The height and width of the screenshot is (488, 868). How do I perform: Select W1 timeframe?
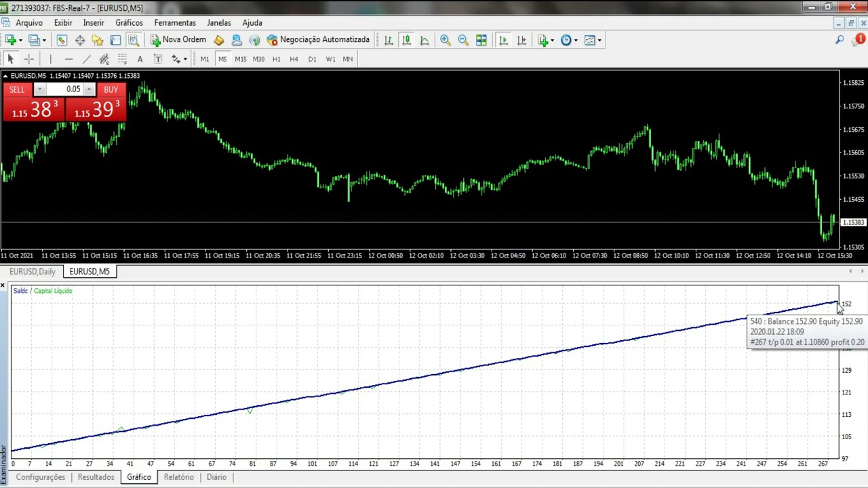tap(330, 59)
